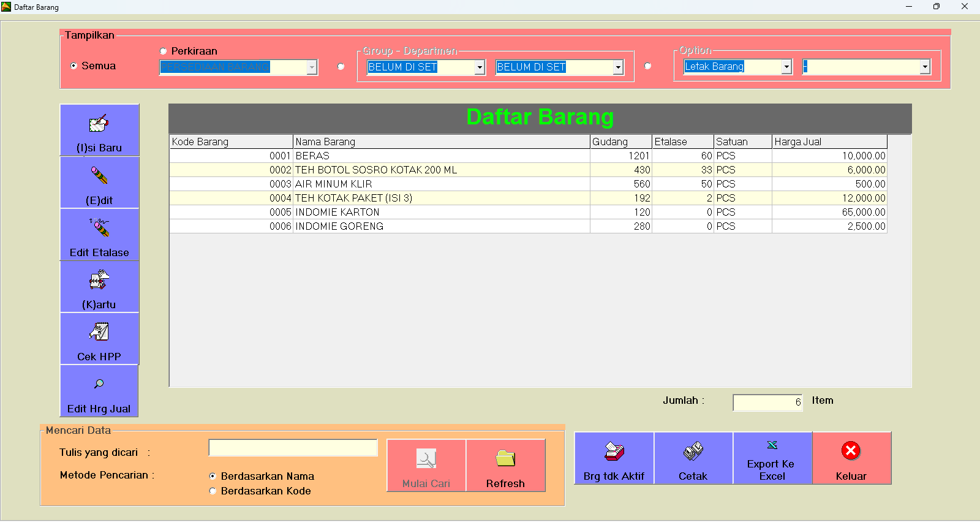Select the Perkiraan radio button
Image resolution: width=980 pixels, height=522 pixels.
[x=164, y=51]
